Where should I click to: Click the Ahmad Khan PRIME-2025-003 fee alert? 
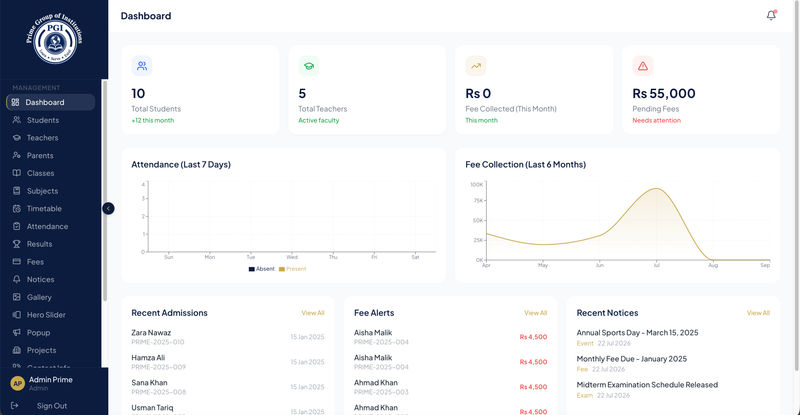[x=451, y=387]
